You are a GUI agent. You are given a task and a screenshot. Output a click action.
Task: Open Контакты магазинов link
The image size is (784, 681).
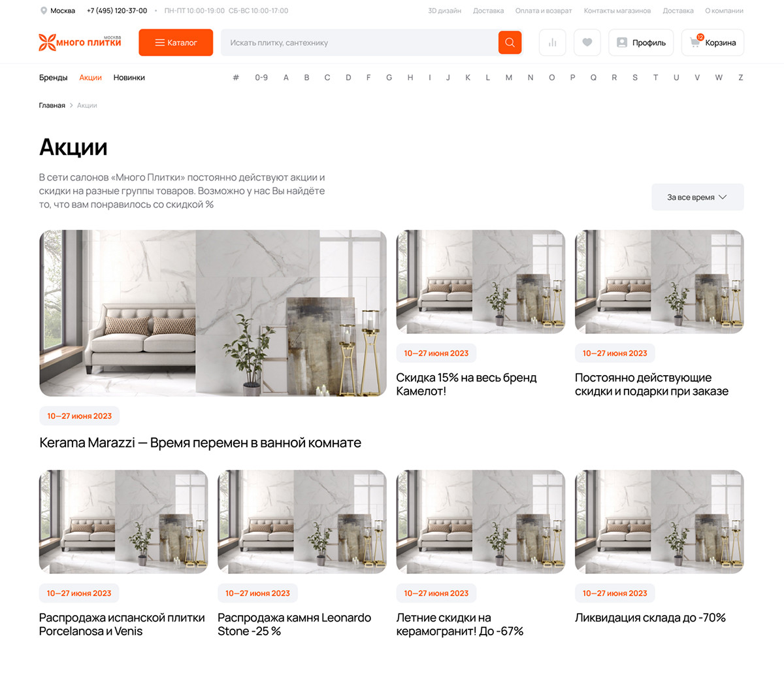coord(617,10)
